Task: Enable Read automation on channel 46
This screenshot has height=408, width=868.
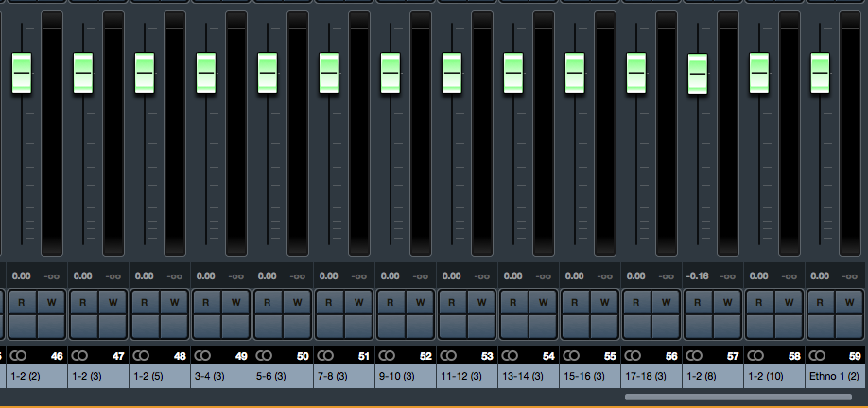Action: [x=22, y=302]
